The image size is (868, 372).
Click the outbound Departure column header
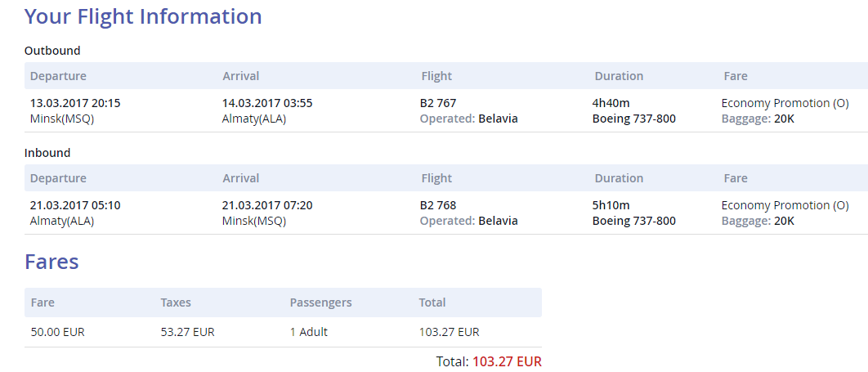[58, 76]
